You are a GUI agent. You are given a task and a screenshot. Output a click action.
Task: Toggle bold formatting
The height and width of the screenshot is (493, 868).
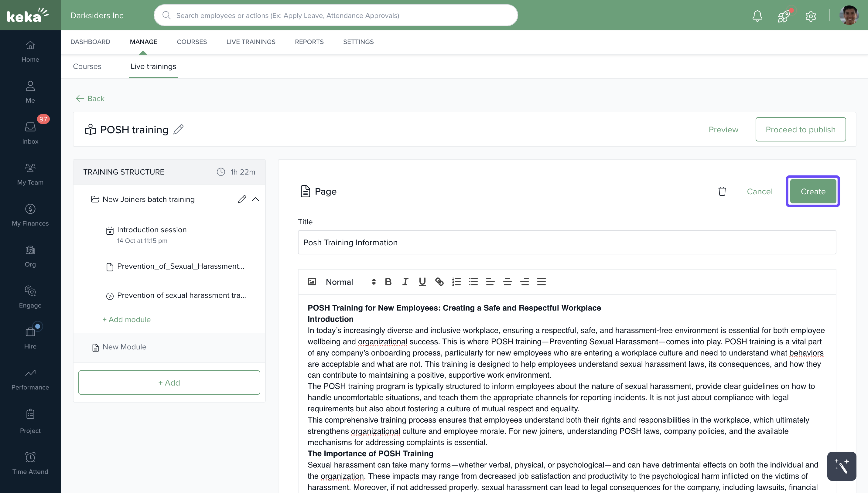pos(388,282)
